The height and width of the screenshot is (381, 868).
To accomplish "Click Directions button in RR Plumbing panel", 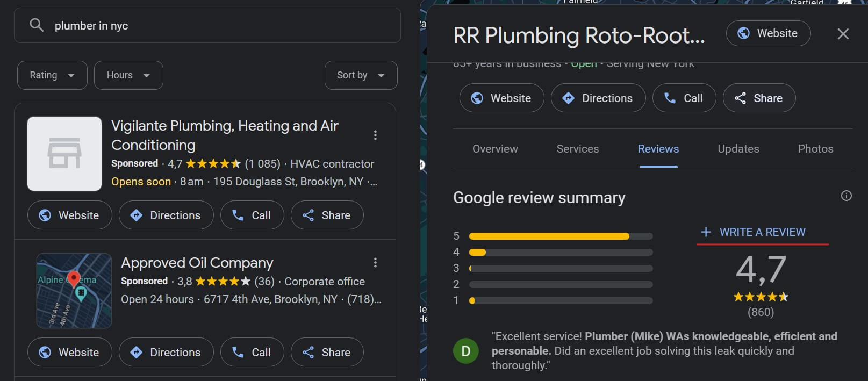I will 598,98.
